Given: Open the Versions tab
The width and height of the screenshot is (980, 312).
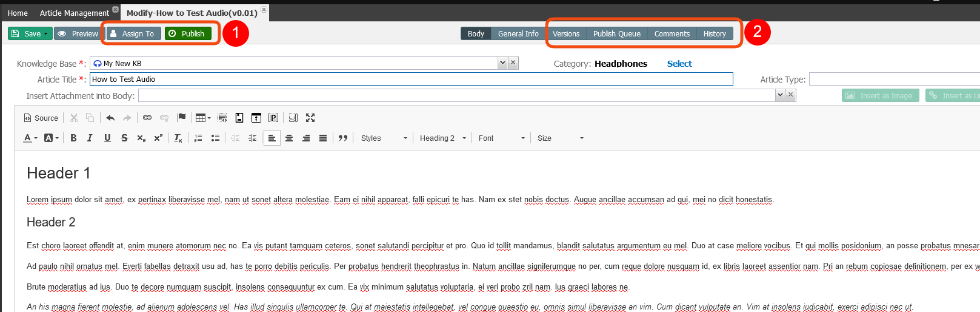Looking at the screenshot, I should 566,33.
